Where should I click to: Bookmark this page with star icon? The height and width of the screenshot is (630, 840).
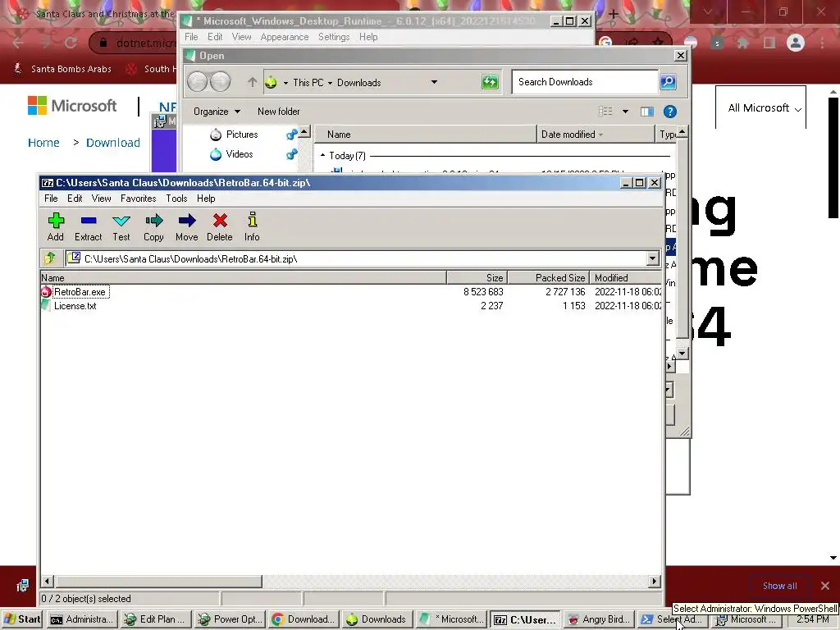tap(658, 43)
